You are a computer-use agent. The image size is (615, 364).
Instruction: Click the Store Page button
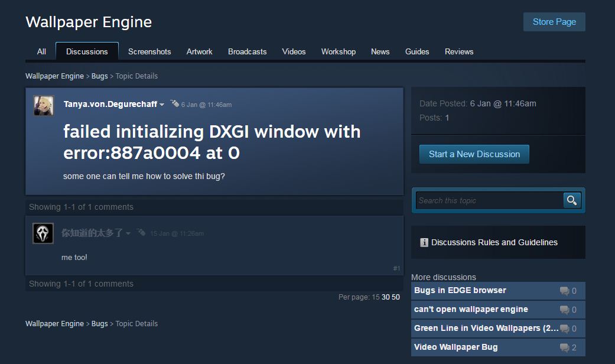554,22
